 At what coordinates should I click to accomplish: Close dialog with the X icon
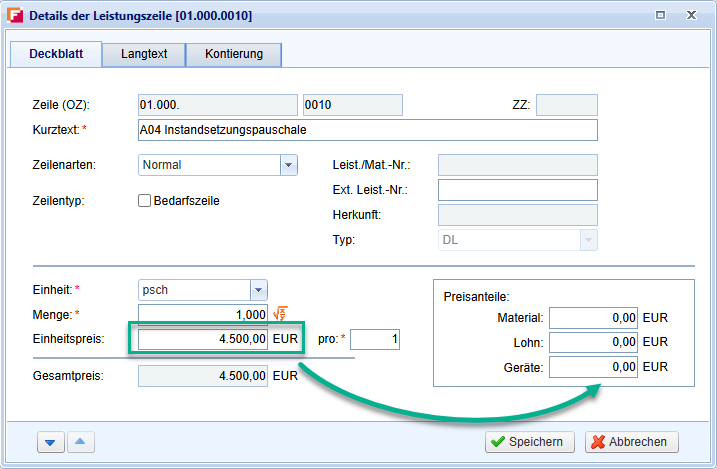pos(692,16)
